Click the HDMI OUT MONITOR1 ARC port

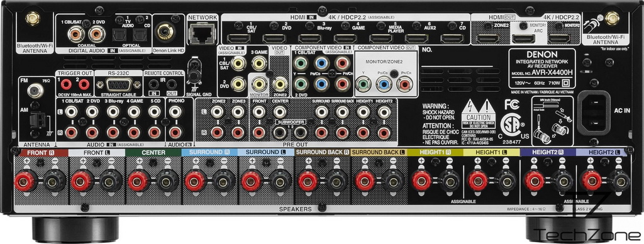[x=523, y=39]
